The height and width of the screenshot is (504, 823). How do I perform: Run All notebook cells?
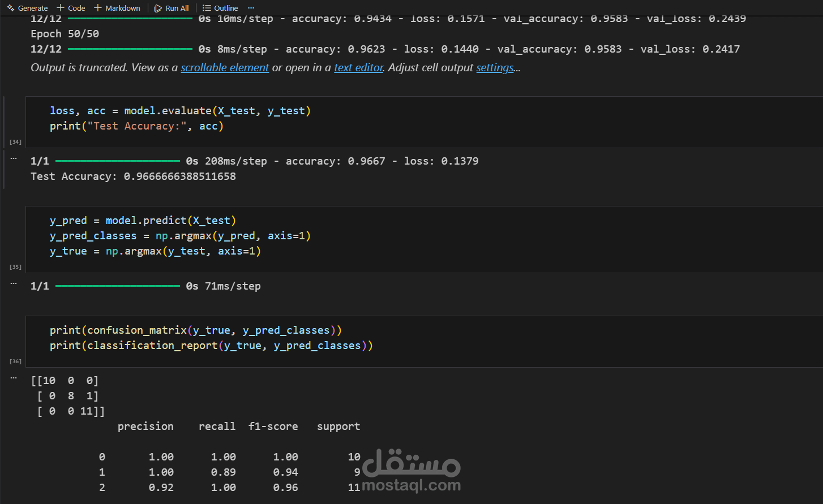tap(172, 8)
